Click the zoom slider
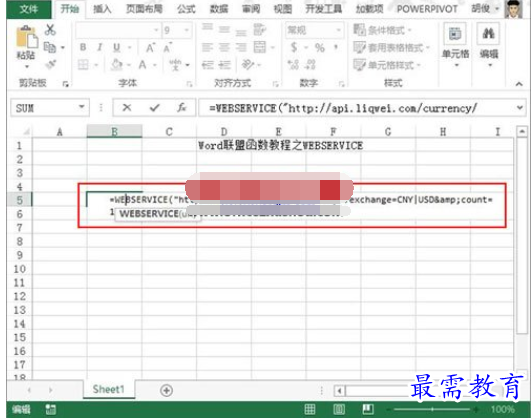The height and width of the screenshot is (418, 532). tap(432, 410)
